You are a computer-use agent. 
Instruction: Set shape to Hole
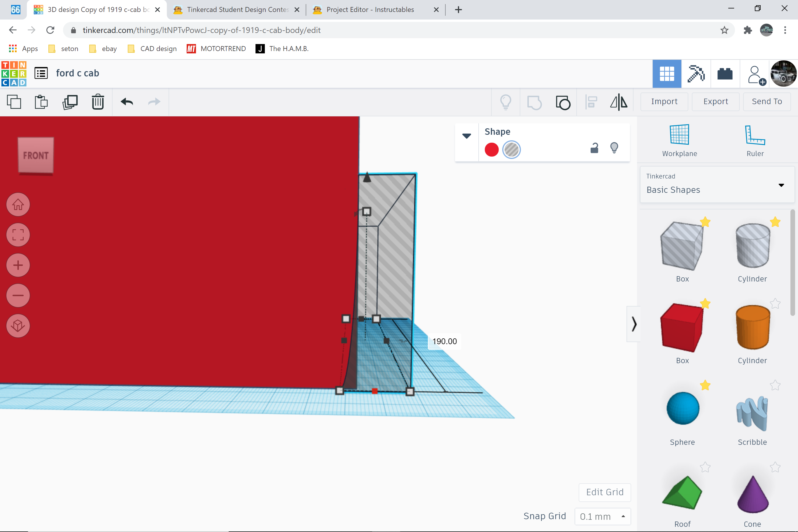511,150
